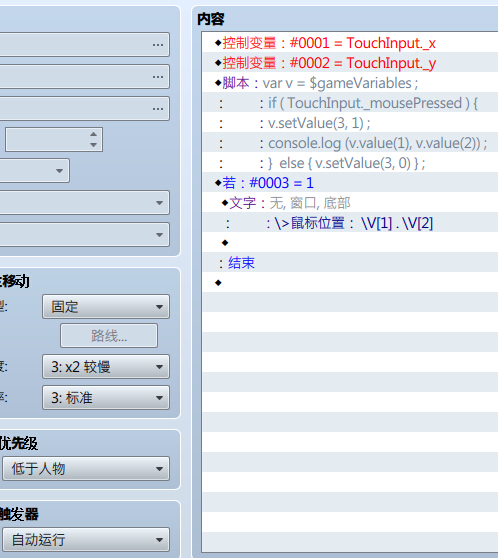The height and width of the screenshot is (558, 498).
Task: Select the command line 控制变量 #0002 = TouchInput._y
Action: pyautogui.click(x=350, y=63)
